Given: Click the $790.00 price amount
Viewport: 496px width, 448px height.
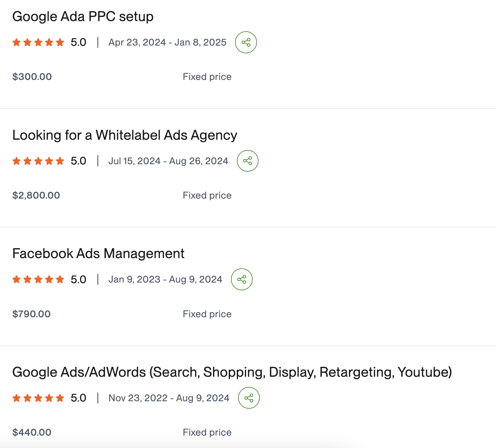Looking at the screenshot, I should pyautogui.click(x=31, y=314).
